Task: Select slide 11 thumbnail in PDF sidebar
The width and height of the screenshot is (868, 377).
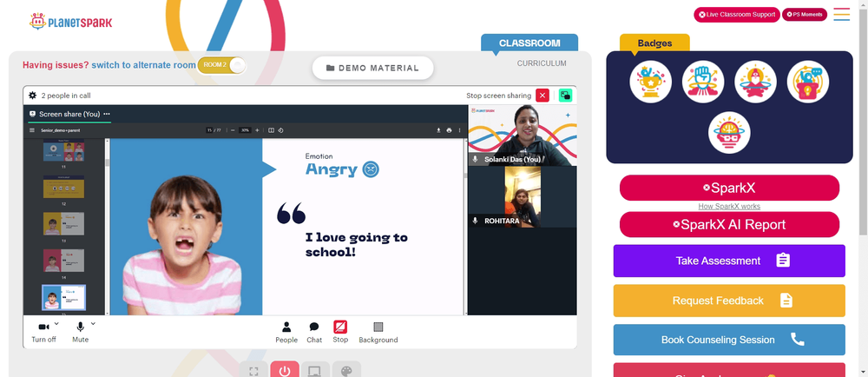Action: (63, 151)
